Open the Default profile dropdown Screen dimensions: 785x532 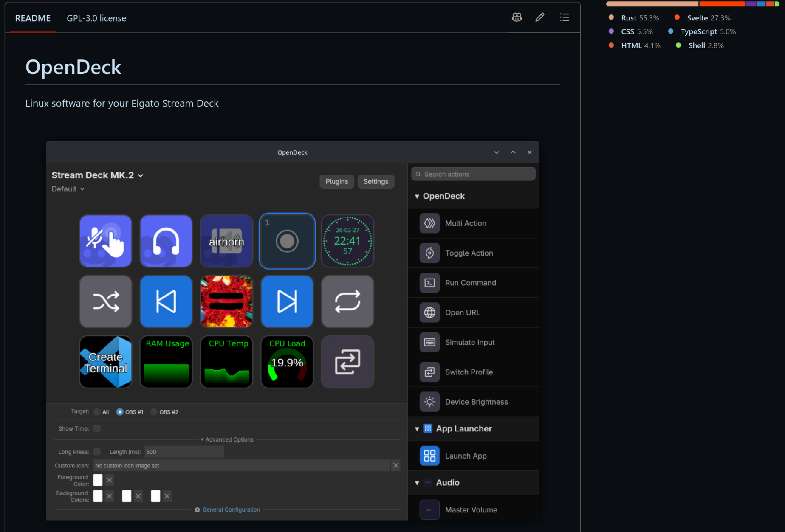(x=68, y=189)
